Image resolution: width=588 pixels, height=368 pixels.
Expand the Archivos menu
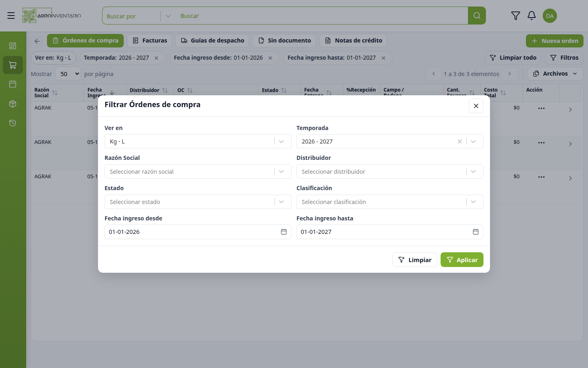[555, 74]
